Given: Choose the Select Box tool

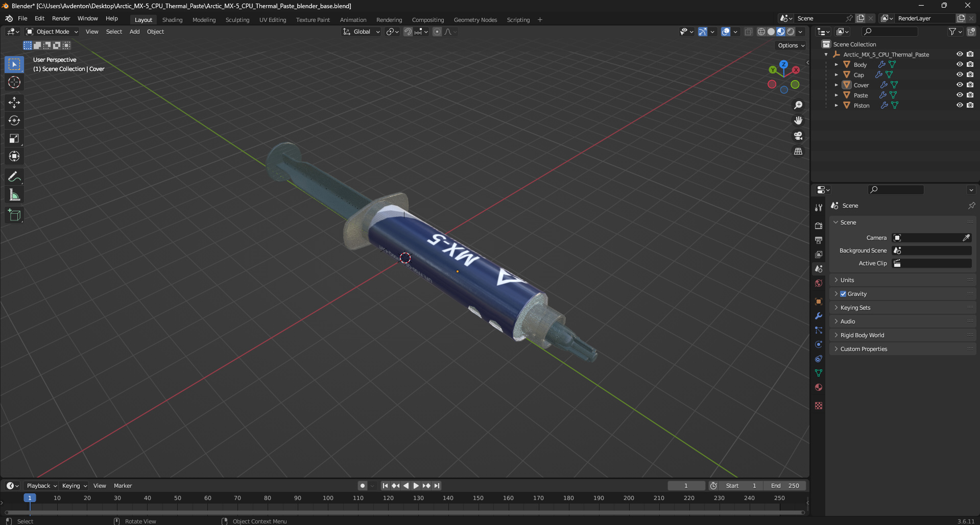Looking at the screenshot, I should click(14, 64).
